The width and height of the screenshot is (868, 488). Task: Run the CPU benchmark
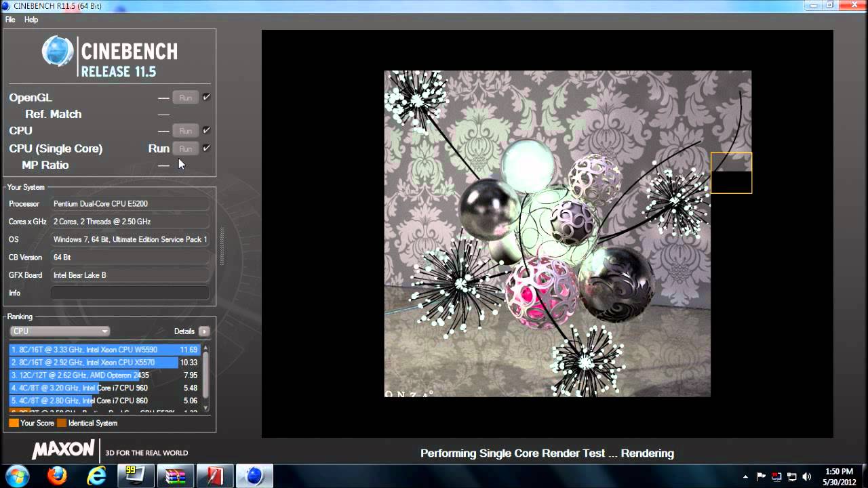(185, 131)
